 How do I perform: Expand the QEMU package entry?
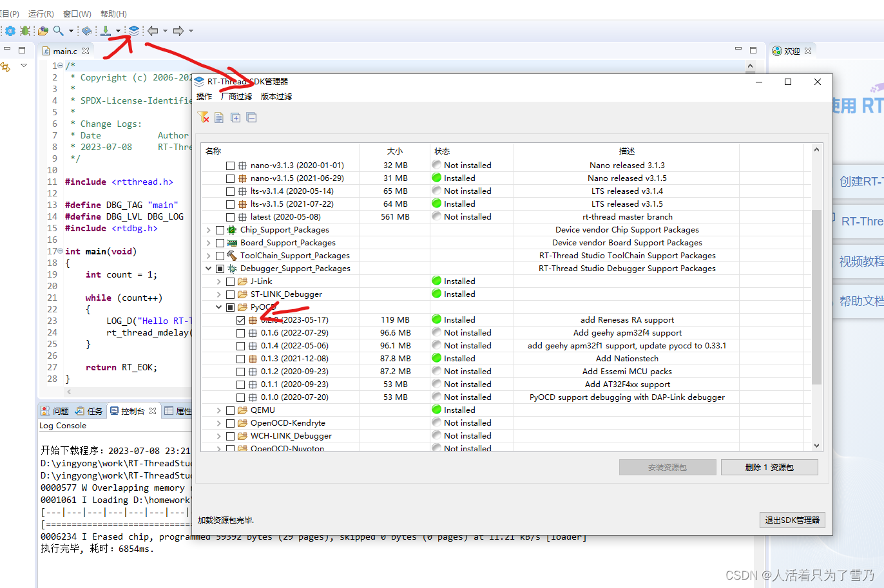tap(218, 410)
